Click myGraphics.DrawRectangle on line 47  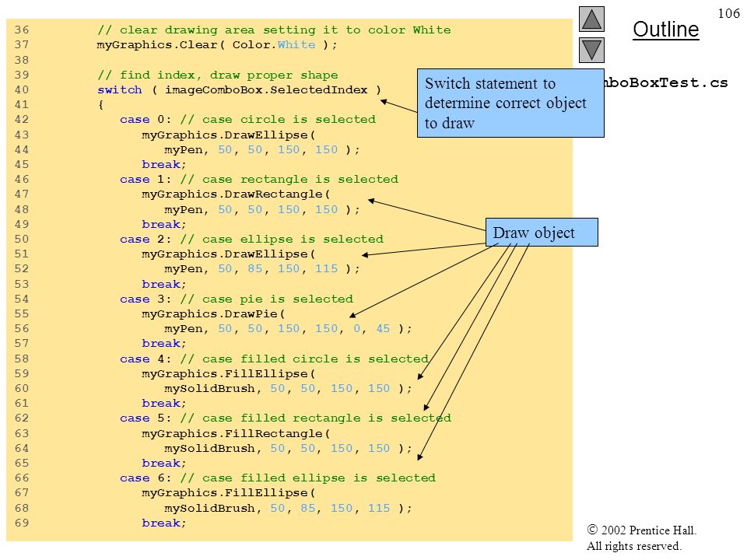pyautogui.click(x=236, y=194)
